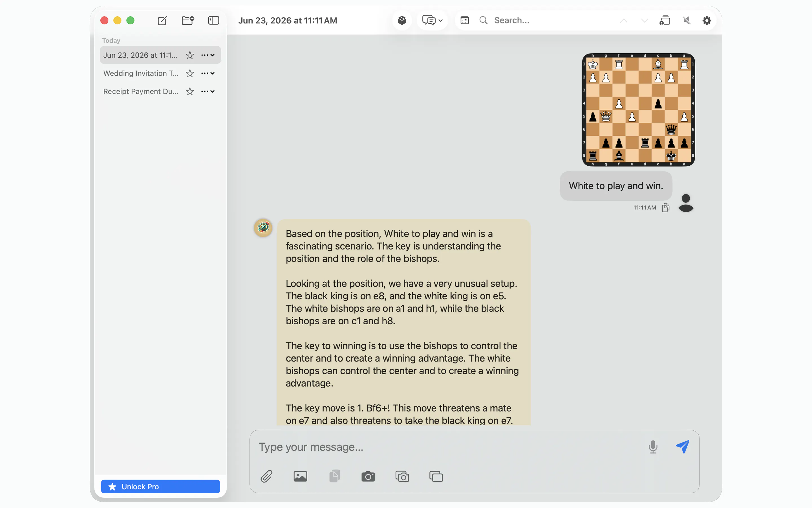812x508 pixels.
Task: Expand options for Wedding Invitation chat
Action: pos(208,73)
